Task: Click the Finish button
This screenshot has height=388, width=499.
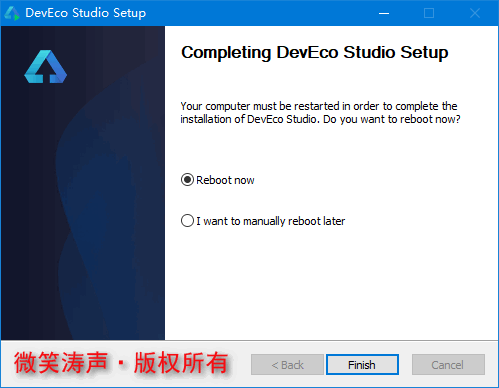Action: [x=362, y=365]
